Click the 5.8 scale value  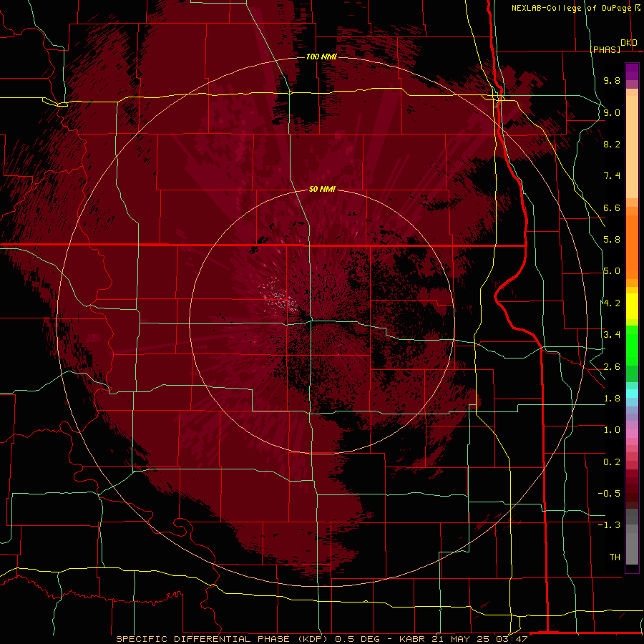tap(612, 240)
